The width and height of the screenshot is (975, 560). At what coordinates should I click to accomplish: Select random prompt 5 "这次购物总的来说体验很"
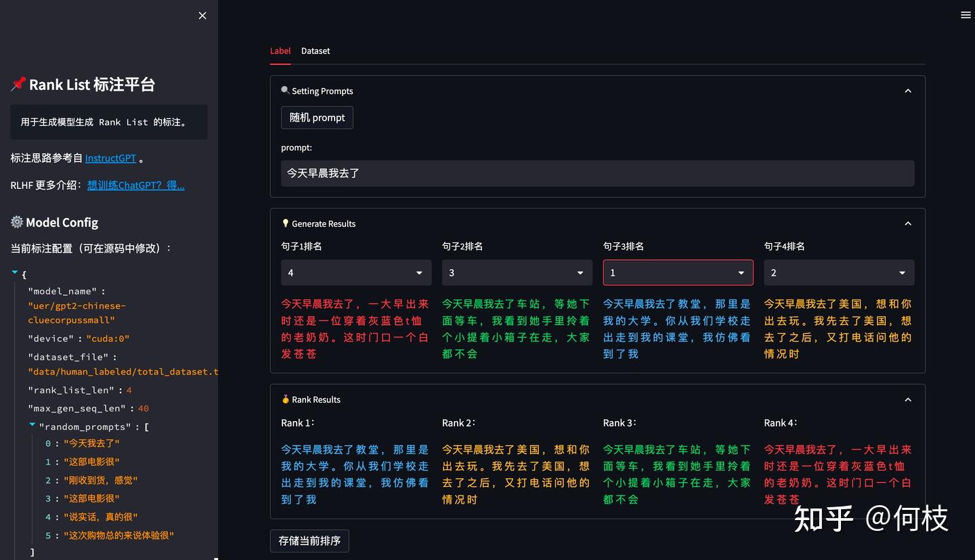[x=110, y=536]
